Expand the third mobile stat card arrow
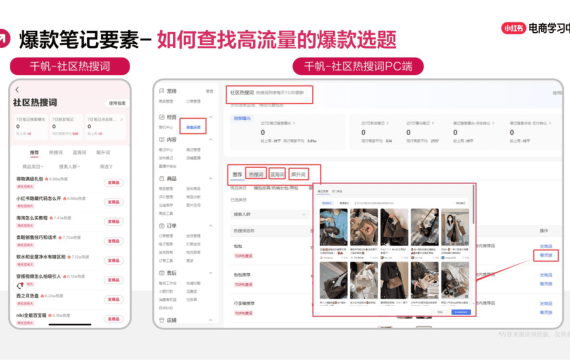Image resolution: width=570 pixels, height=360 pixels. [x=121, y=119]
